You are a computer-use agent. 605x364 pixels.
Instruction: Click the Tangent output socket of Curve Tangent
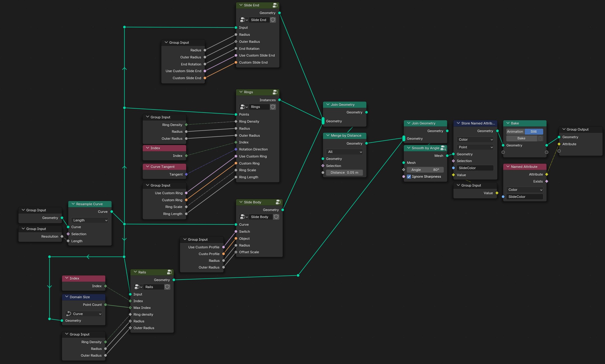pyautogui.click(x=186, y=174)
